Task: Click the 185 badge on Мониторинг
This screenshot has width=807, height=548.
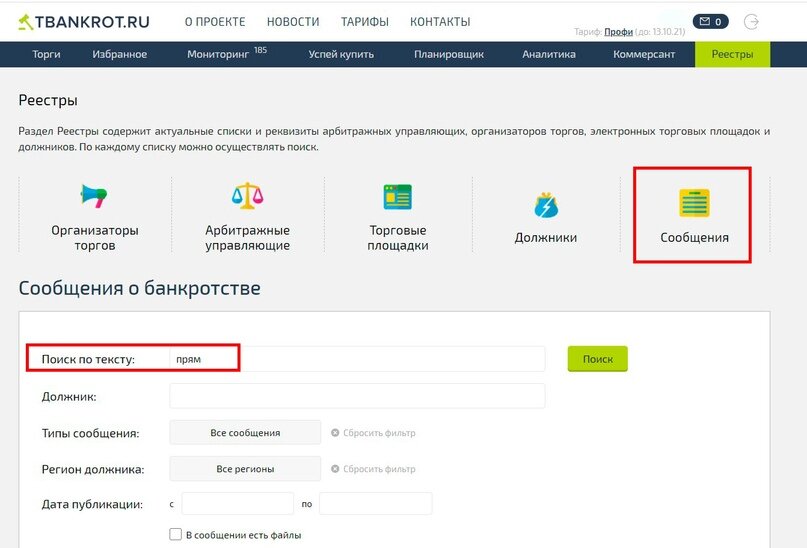Action: [260, 50]
